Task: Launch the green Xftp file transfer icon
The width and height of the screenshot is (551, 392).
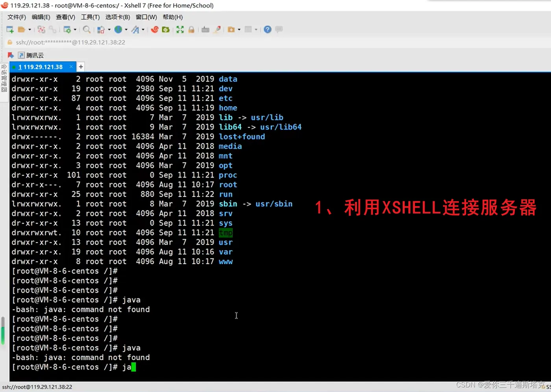Action: (166, 29)
